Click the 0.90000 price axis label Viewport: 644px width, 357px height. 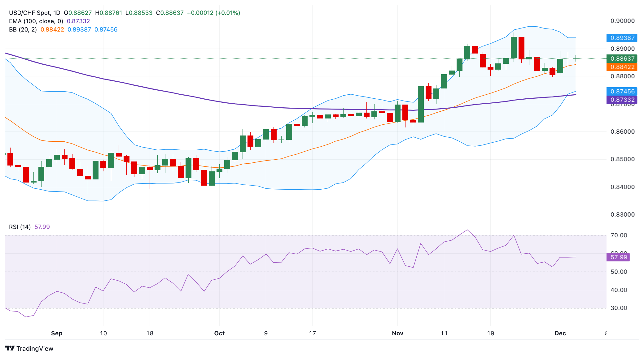(x=622, y=21)
